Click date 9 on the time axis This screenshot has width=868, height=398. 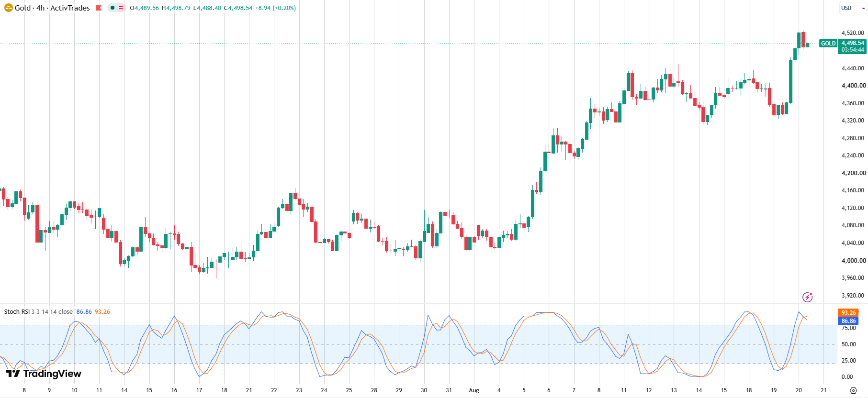click(49, 390)
